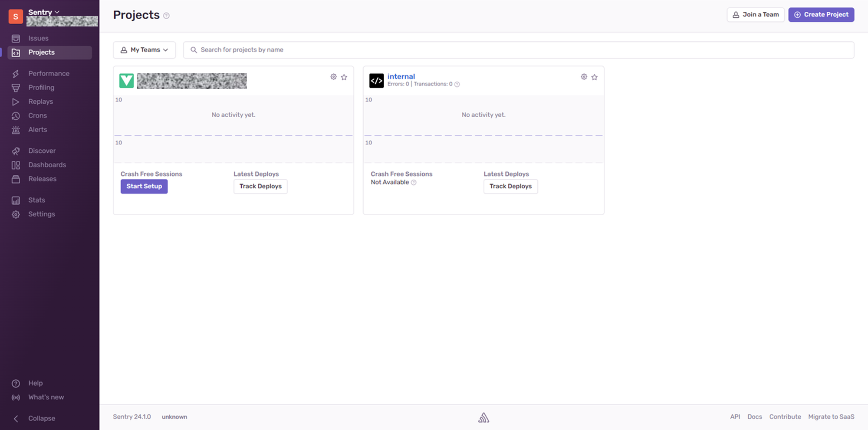The width and height of the screenshot is (868, 430).
Task: Click the help icon beside Projects title
Action: tap(166, 16)
